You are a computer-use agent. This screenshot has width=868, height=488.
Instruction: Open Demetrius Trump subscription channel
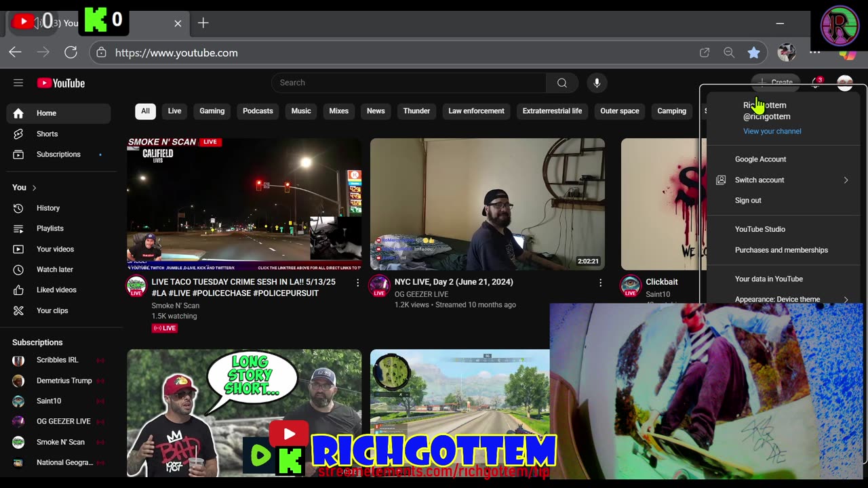58,380
